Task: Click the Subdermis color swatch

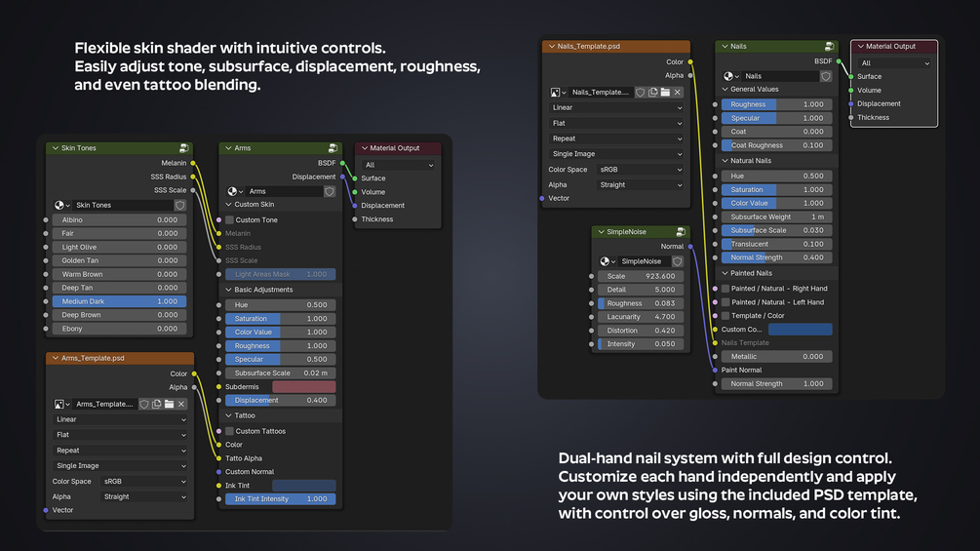Action: (303, 387)
